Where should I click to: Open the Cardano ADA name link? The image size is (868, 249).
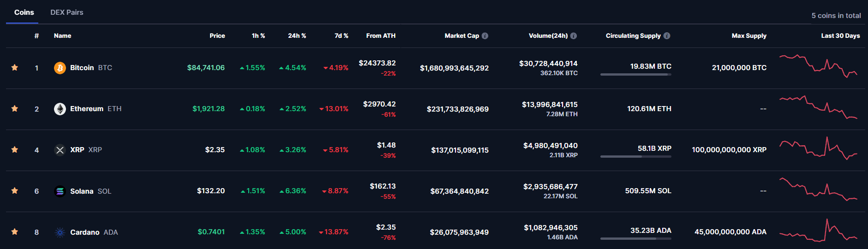94,232
